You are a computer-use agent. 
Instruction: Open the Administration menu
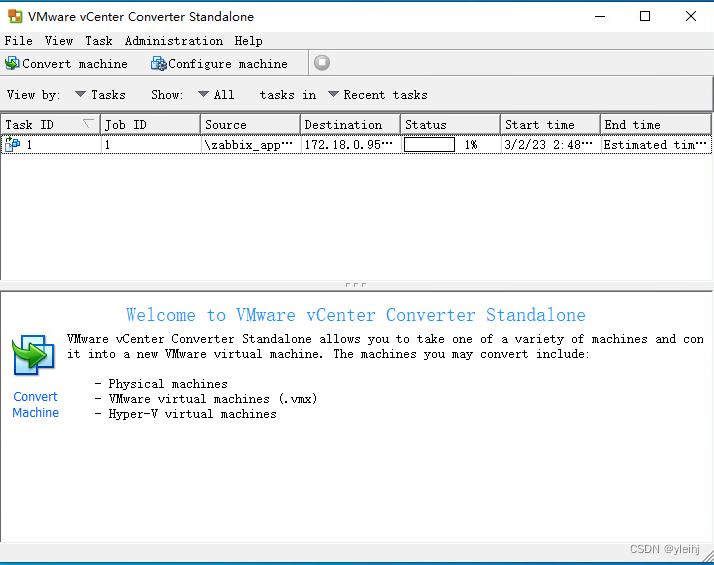pos(174,41)
